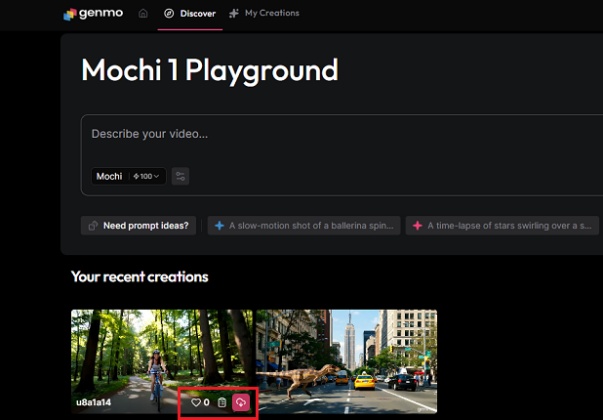Click the genmo logo
Screen dimensions: 603x420
coord(93,14)
